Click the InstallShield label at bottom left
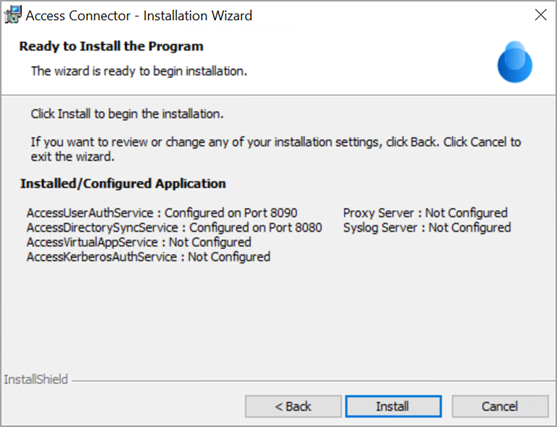 tap(36, 379)
